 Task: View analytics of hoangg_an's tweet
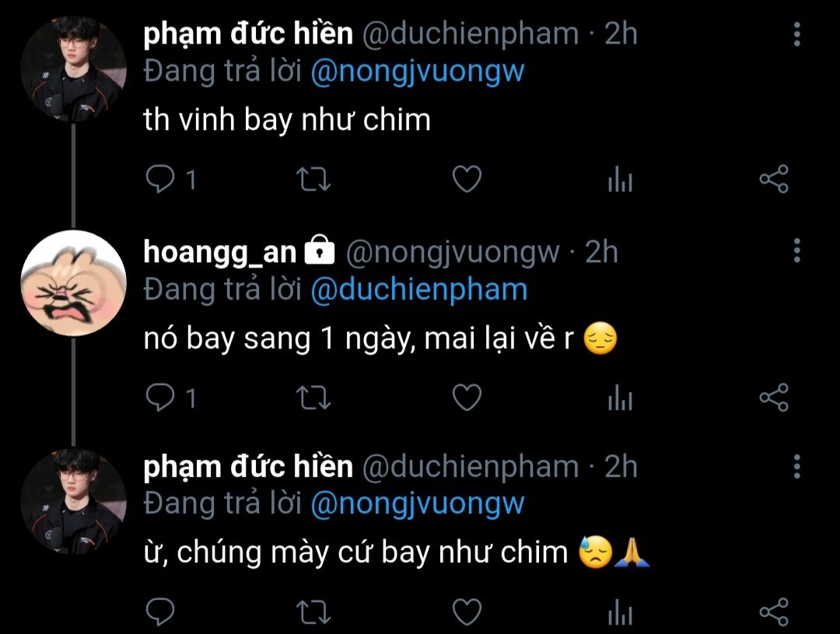coord(620,398)
